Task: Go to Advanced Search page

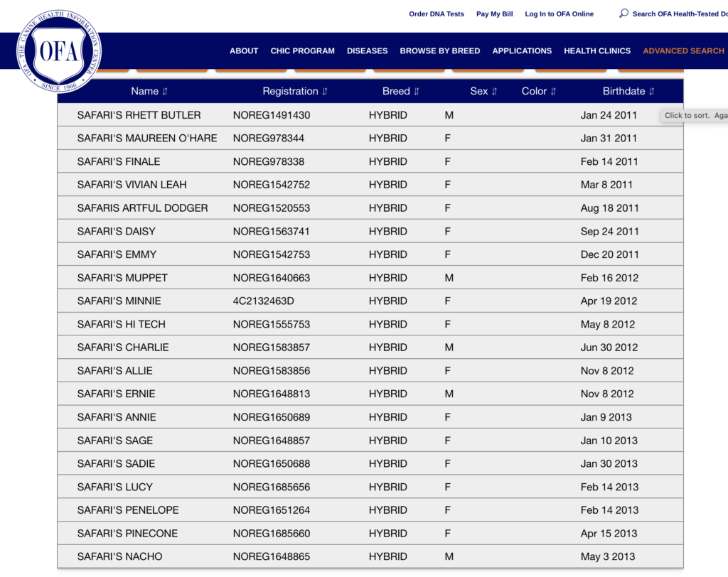Action: click(x=683, y=51)
